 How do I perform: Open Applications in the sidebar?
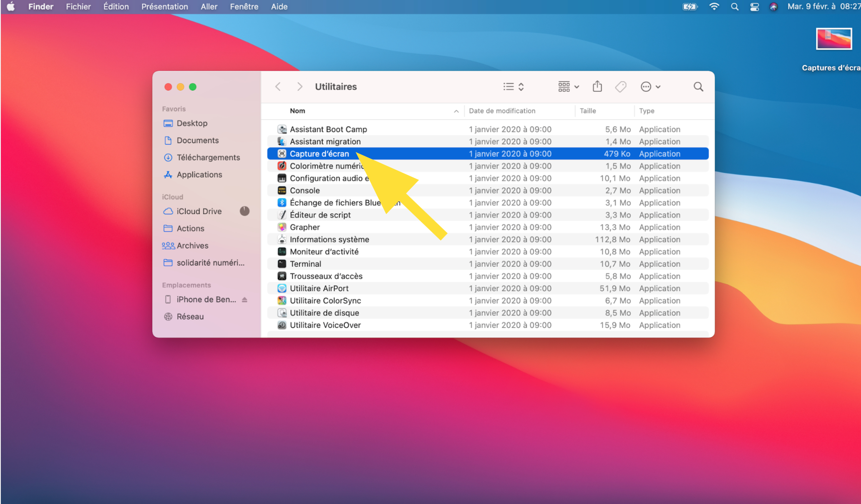[193, 174]
